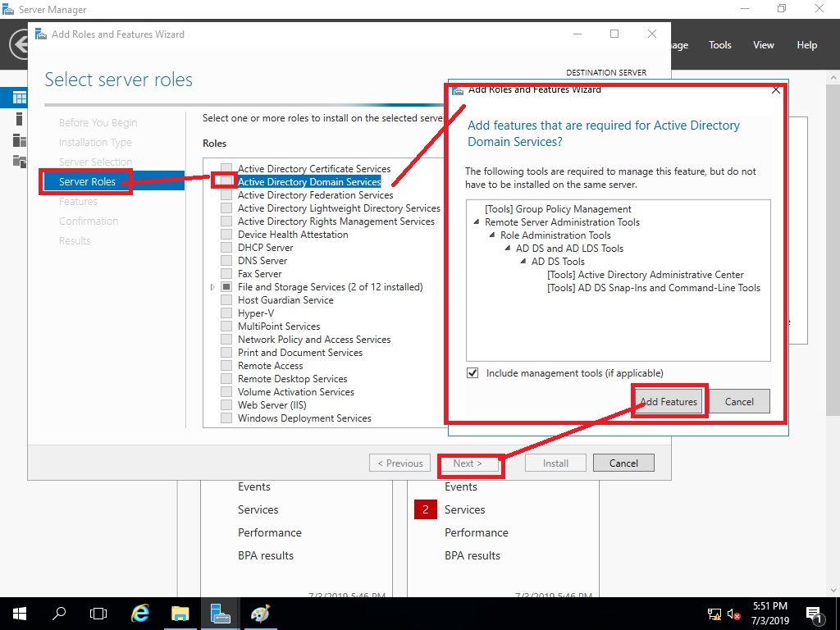This screenshot has height=630, width=840.
Task: Click Next in the wizard
Action: 468,463
